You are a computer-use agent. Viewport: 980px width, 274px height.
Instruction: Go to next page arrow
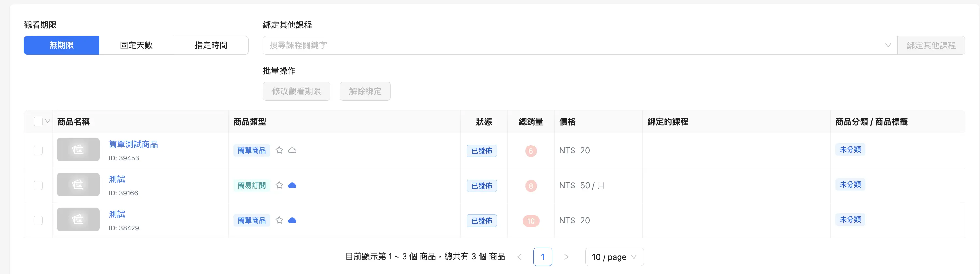566,257
